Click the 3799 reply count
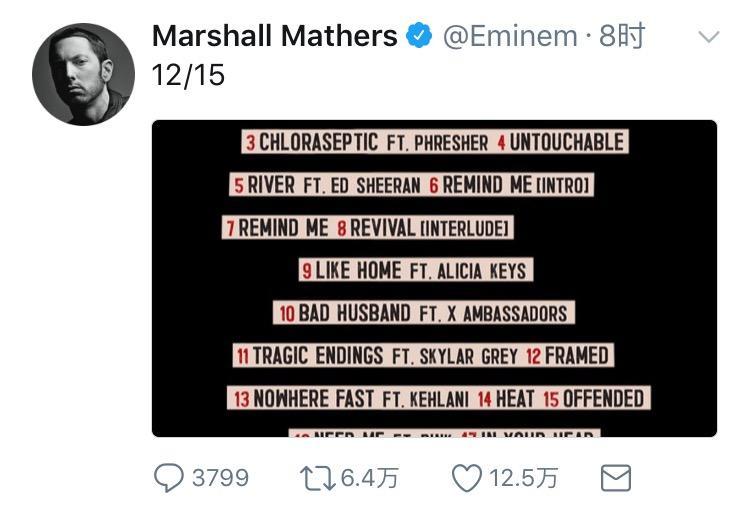This screenshot has height=509, width=750. (x=221, y=477)
